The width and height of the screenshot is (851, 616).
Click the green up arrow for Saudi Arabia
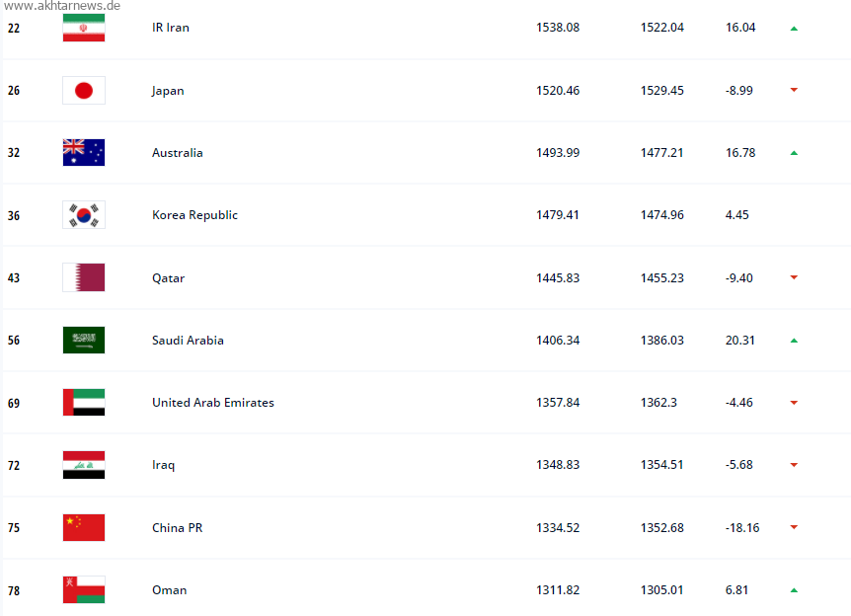[794, 341]
